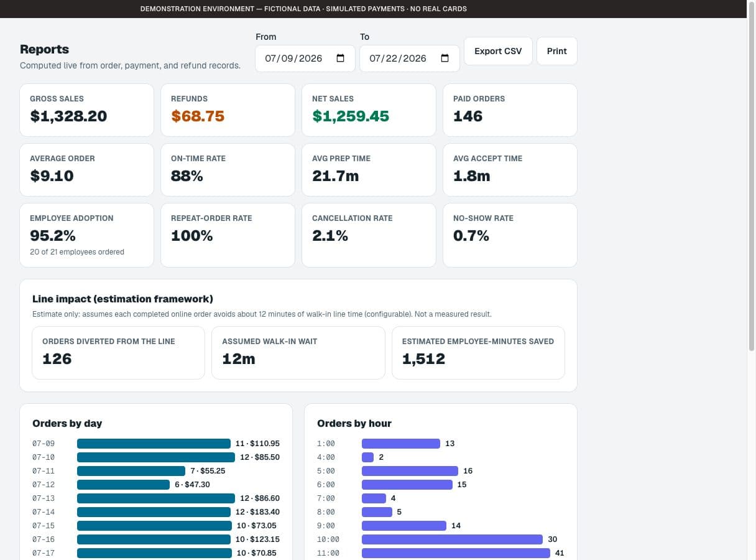Open the From date calendar picker icon

coord(340,58)
